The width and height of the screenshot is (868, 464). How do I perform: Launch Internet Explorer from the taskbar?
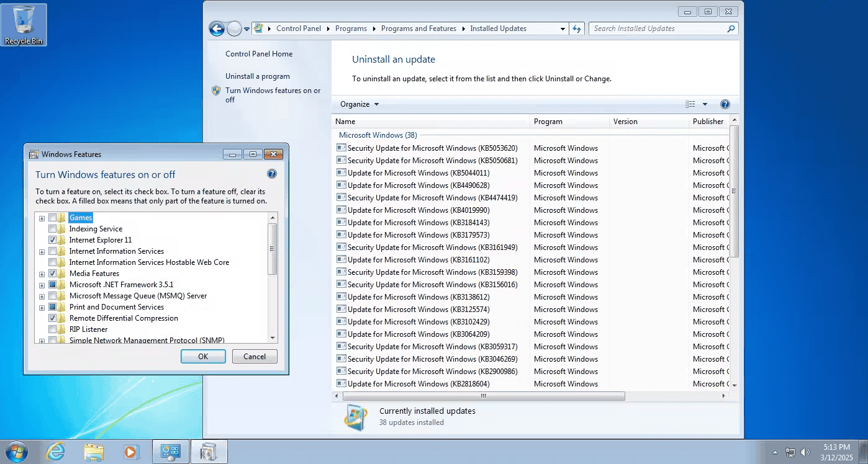(56, 452)
